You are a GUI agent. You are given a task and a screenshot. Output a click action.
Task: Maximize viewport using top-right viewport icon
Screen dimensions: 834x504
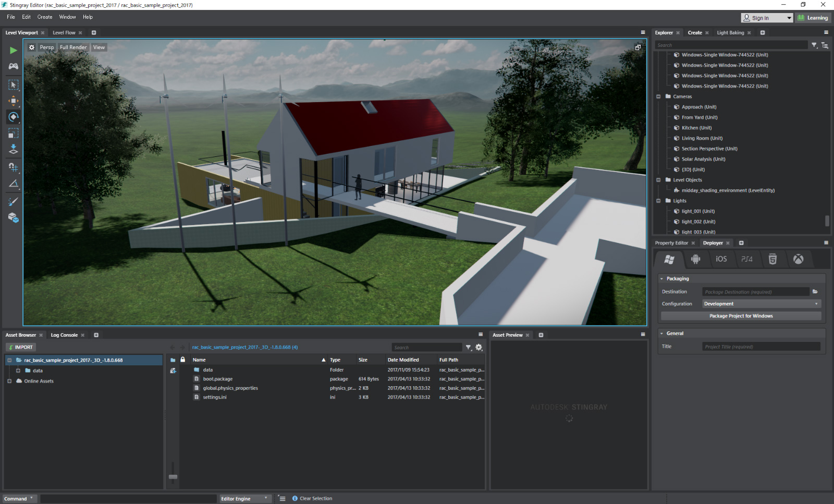pos(637,47)
